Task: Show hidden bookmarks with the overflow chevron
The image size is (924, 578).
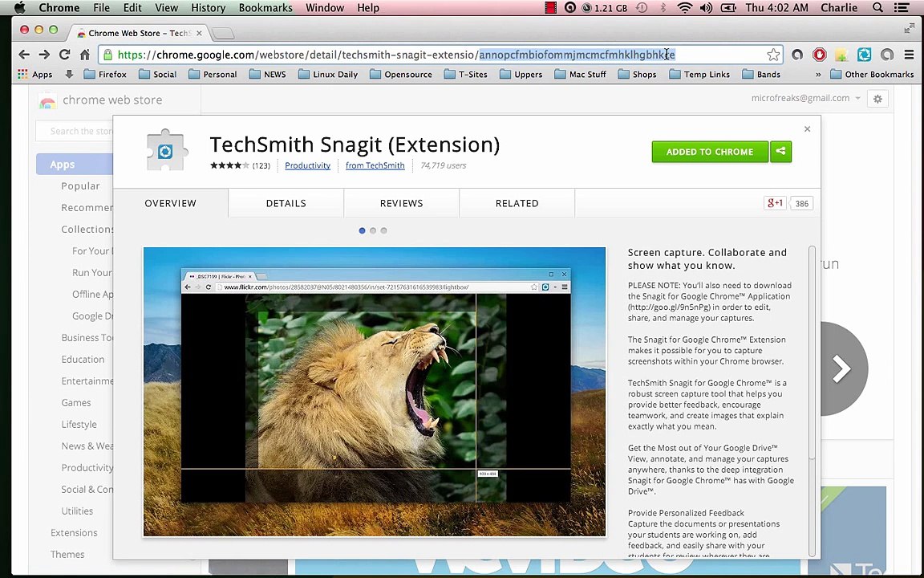Action: coord(817,75)
